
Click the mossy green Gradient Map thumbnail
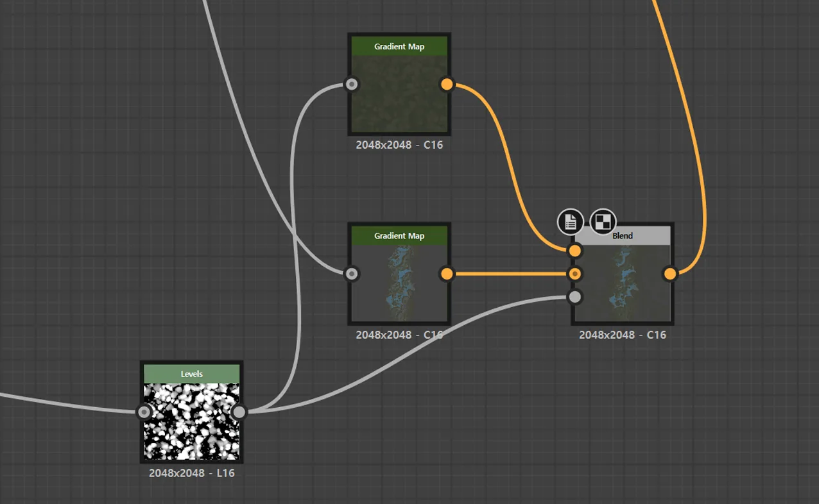(x=399, y=94)
